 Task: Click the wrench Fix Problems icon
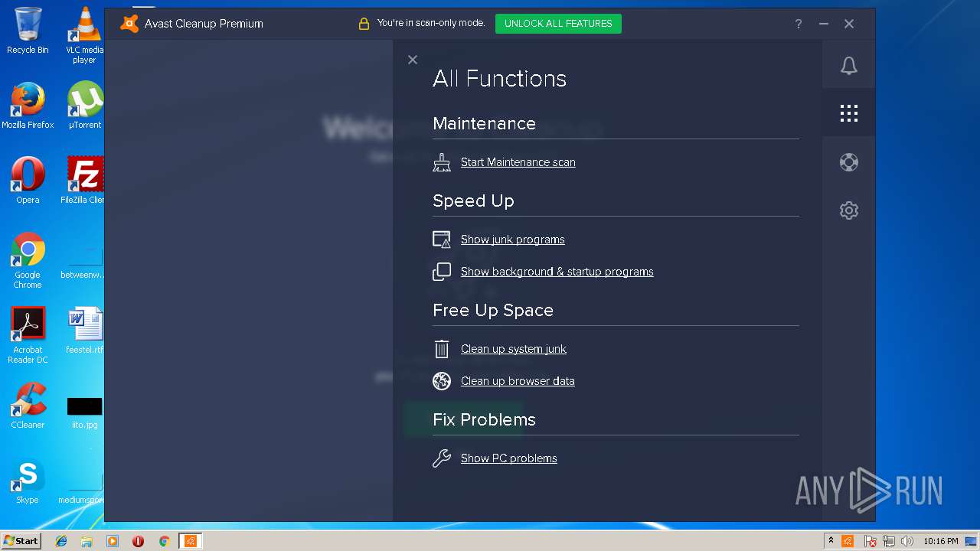(x=442, y=458)
